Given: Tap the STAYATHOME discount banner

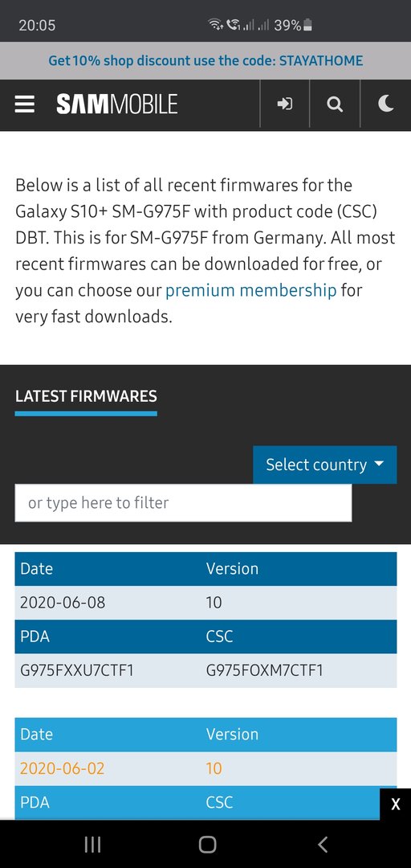Looking at the screenshot, I should (205, 60).
